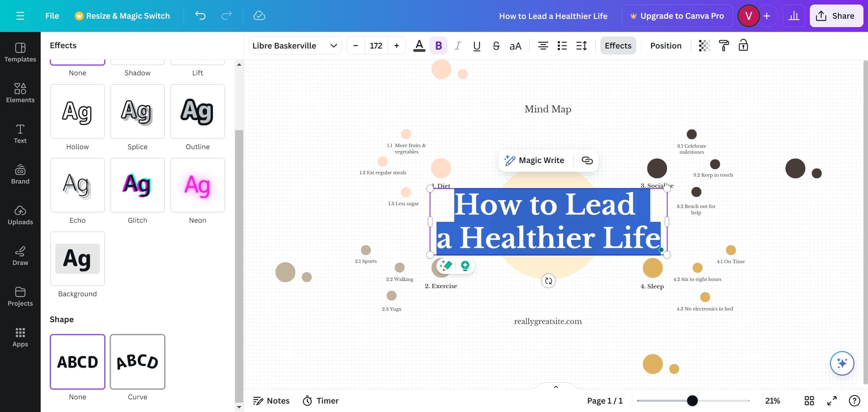Image resolution: width=868 pixels, height=412 pixels.
Task: Click the copy style paint roller icon
Action: coord(724,45)
